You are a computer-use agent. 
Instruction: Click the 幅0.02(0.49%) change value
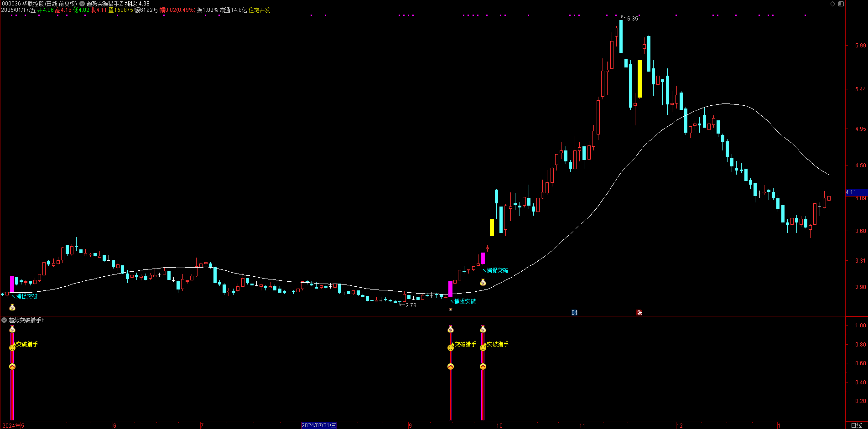click(177, 10)
